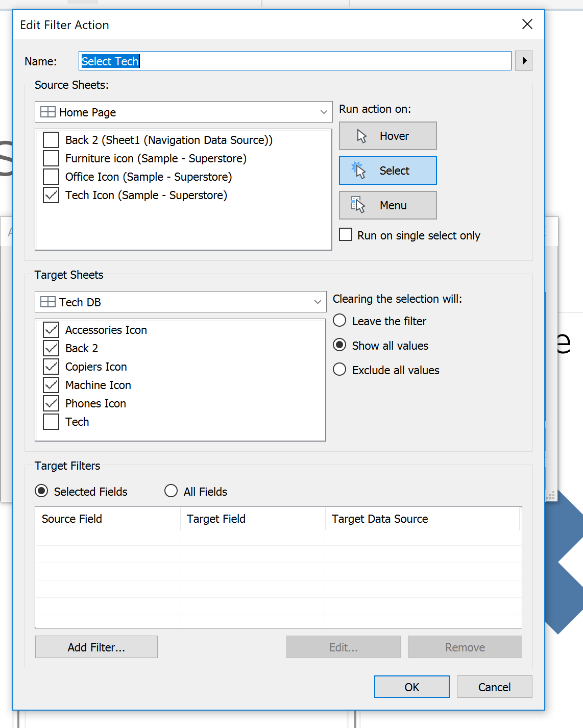Check the Back 2 source sheet
The image size is (583, 728).
(51, 139)
